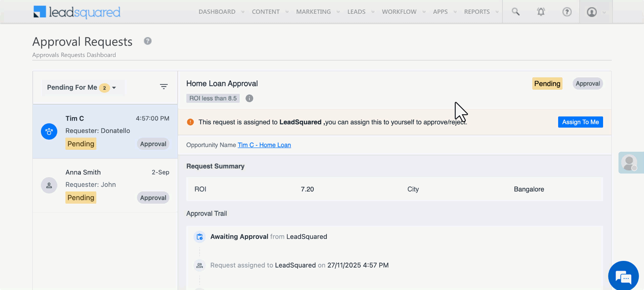
Task: Expand the Dashboard menu
Action: pyautogui.click(x=217, y=12)
